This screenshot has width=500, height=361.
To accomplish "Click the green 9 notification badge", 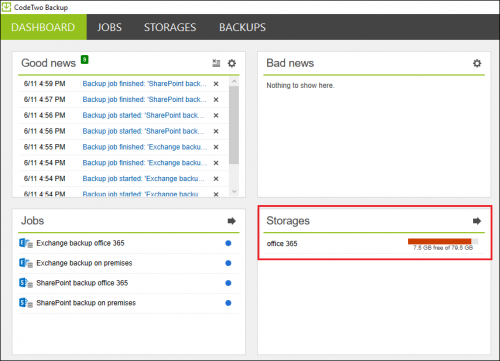I will pyautogui.click(x=85, y=60).
